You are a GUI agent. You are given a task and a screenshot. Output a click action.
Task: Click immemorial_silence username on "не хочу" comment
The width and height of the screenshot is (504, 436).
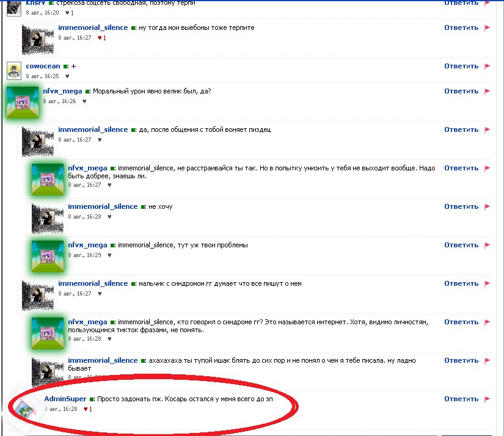point(103,206)
